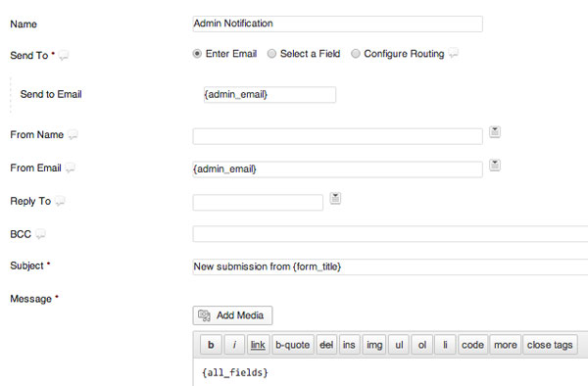Insert image using the img button
Image resolution: width=588 pixels, height=386 pixels.
(374, 345)
